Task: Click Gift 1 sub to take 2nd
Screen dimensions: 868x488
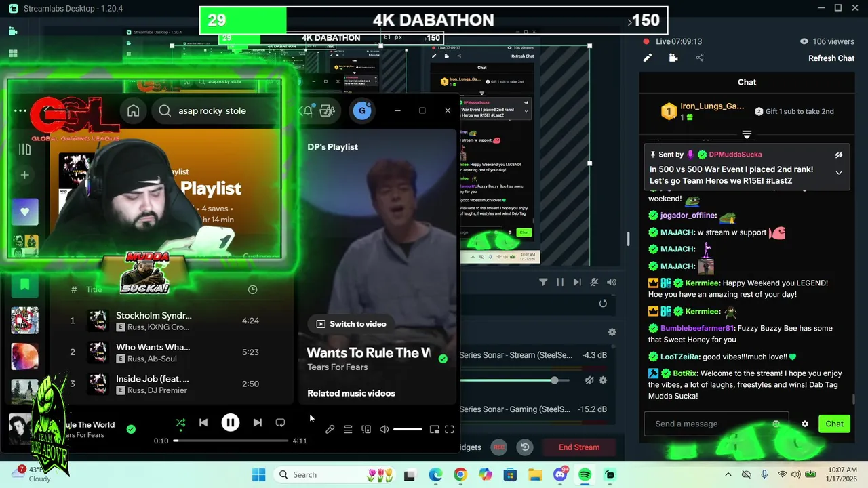Action: tap(794, 111)
